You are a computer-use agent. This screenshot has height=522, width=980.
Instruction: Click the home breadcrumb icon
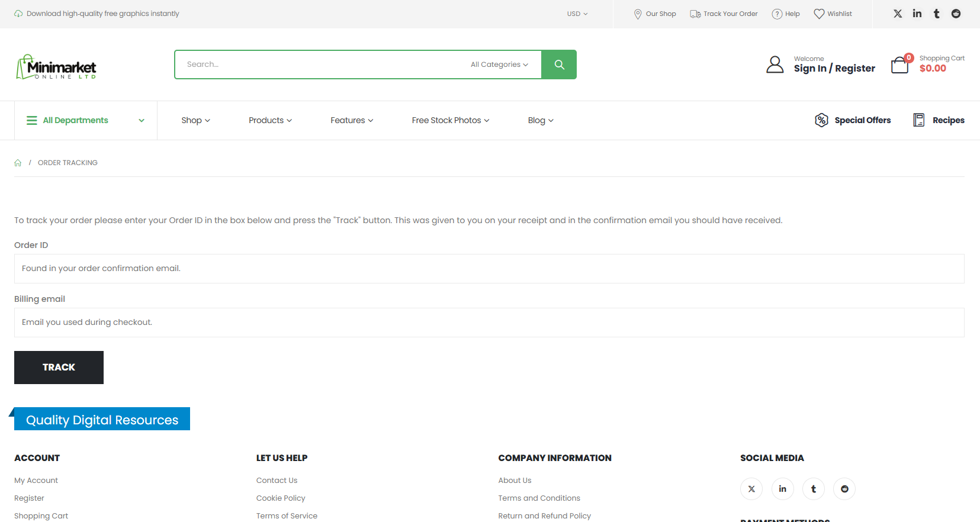pos(18,163)
